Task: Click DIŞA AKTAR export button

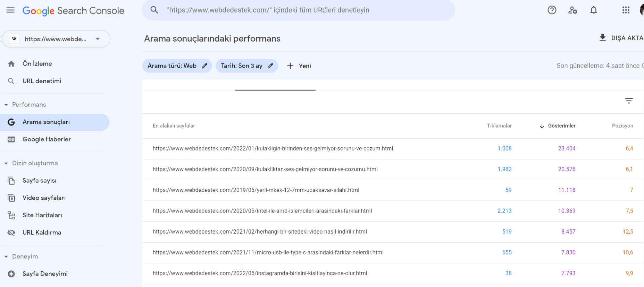Action: pyautogui.click(x=621, y=38)
